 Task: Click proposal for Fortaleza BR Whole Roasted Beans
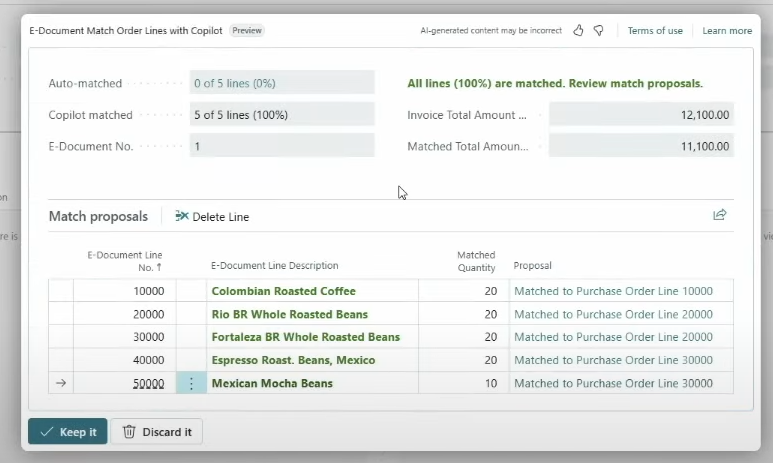point(613,337)
